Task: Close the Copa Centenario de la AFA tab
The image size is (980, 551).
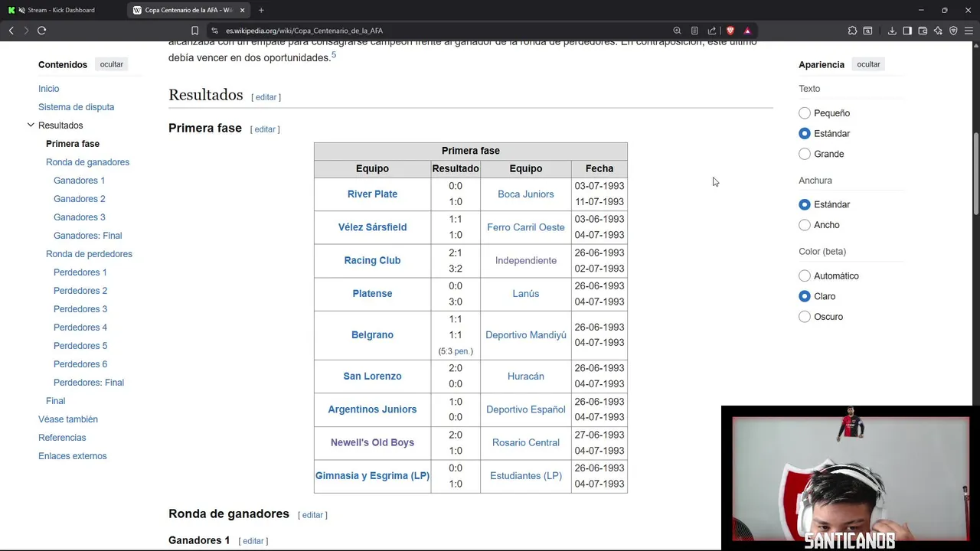Action: coord(243,10)
